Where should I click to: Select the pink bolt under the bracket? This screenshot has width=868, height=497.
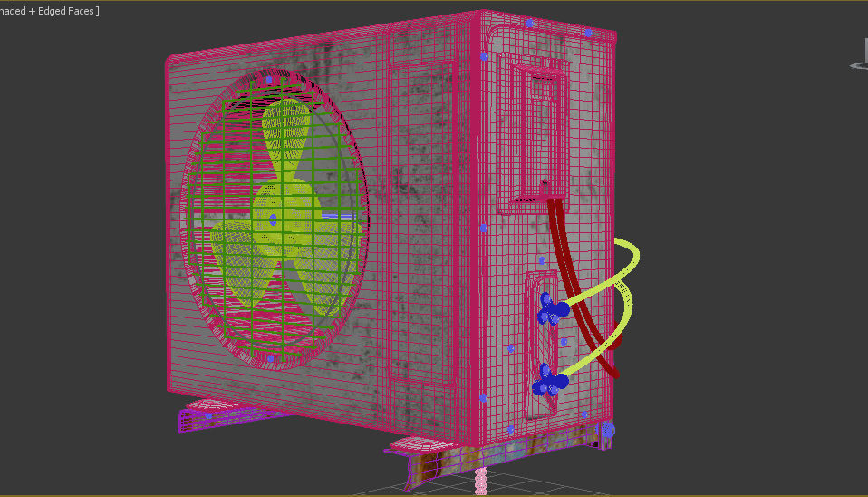pyautogui.click(x=481, y=481)
